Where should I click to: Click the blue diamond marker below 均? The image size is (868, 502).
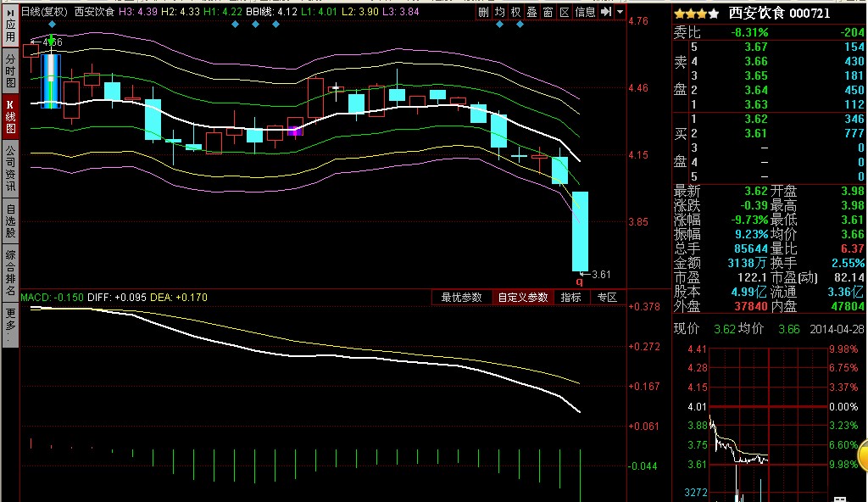pyautogui.click(x=500, y=25)
